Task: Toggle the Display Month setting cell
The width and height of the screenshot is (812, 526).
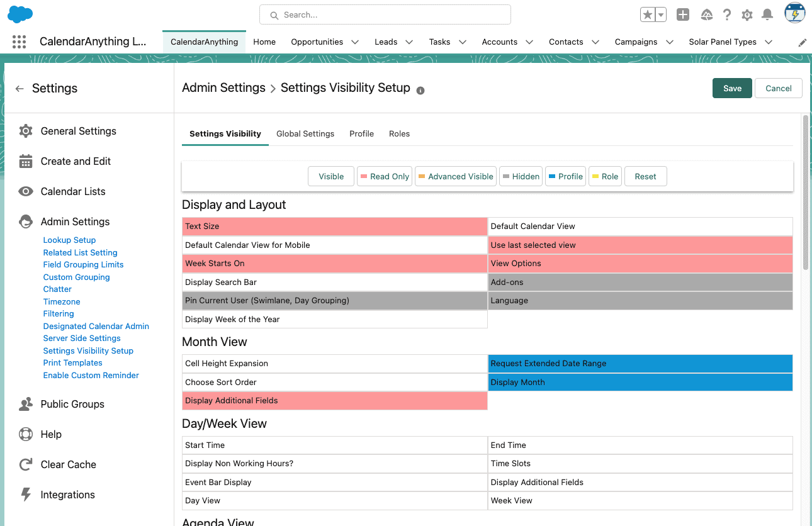Action: pos(640,383)
